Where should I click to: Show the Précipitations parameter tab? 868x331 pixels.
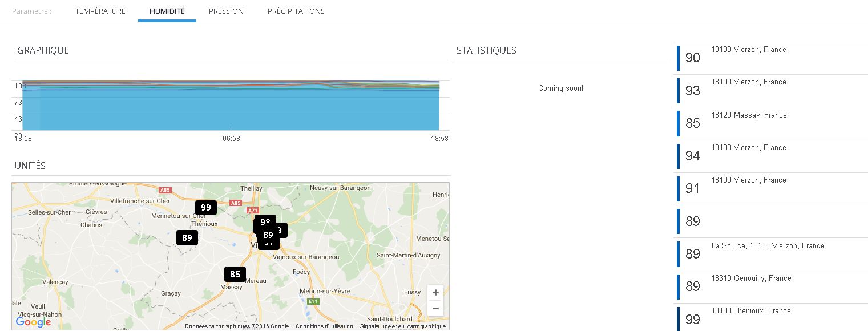pos(296,11)
